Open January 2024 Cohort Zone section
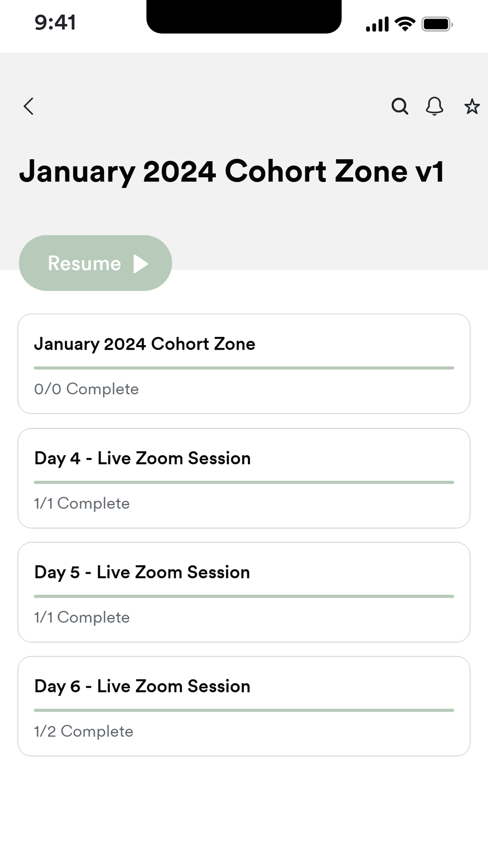488x868 pixels. [x=144, y=344]
